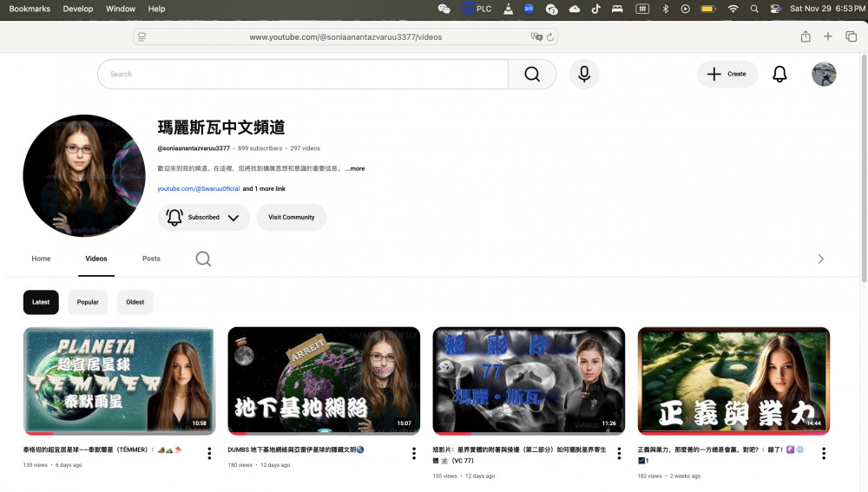Open the notifications bell
The width and height of the screenshot is (868, 492).
click(x=779, y=75)
